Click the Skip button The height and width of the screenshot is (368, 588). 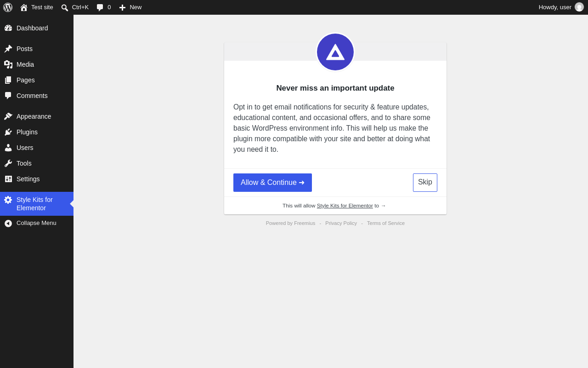425,183
